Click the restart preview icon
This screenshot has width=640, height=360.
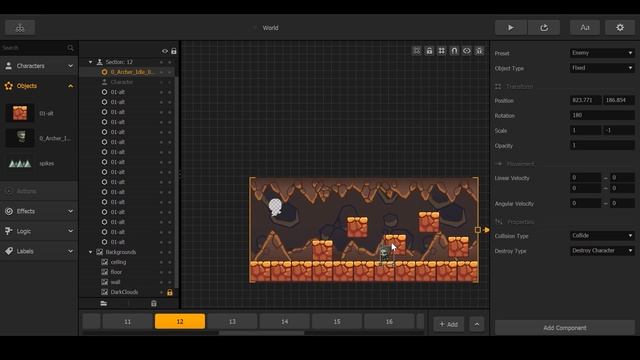pyautogui.click(x=544, y=28)
